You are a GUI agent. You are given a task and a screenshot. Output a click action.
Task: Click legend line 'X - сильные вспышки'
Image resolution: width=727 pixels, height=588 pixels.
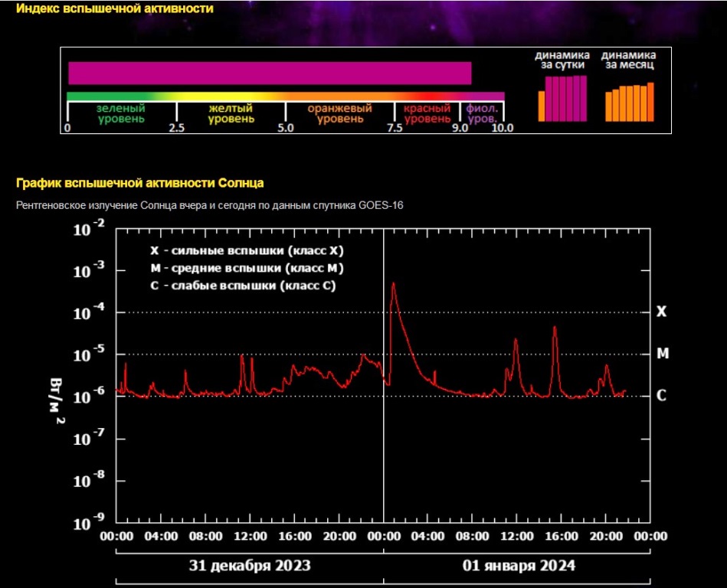click(x=247, y=250)
